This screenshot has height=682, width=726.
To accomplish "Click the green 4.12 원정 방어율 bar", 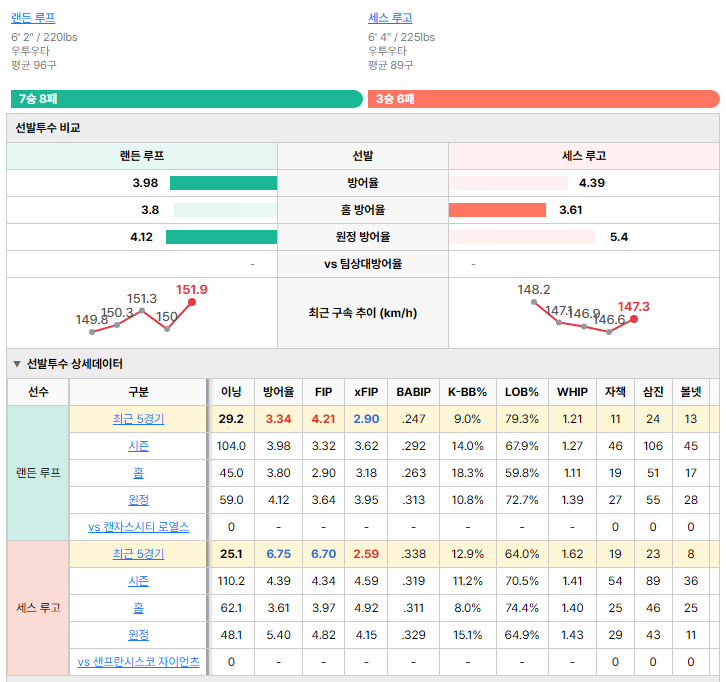I will [221, 237].
